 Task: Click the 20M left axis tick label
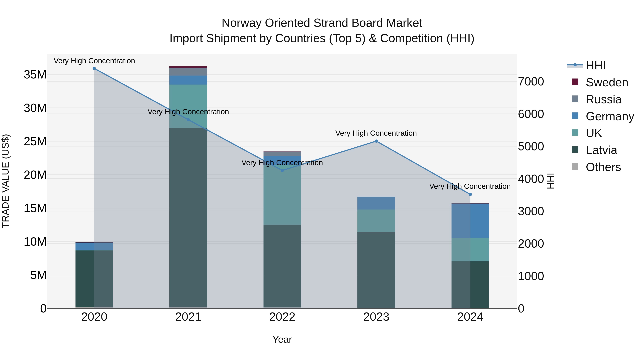point(35,175)
